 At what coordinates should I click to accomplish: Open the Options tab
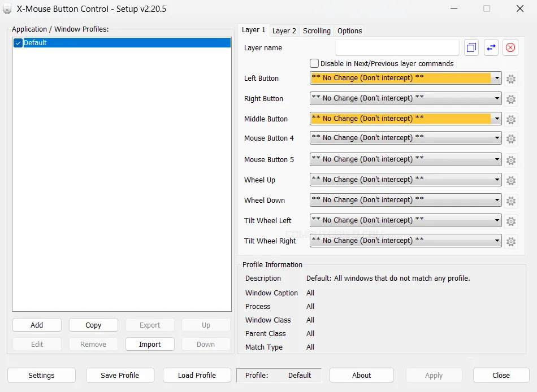349,31
